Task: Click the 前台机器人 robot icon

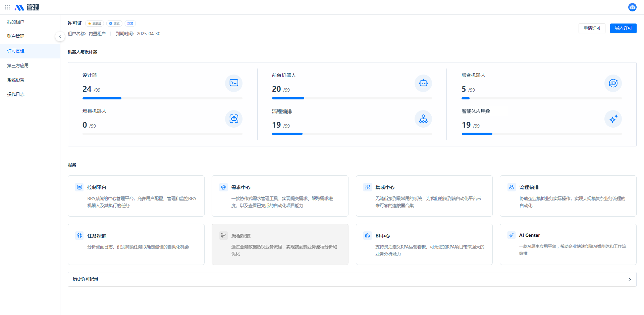Action: (423, 83)
